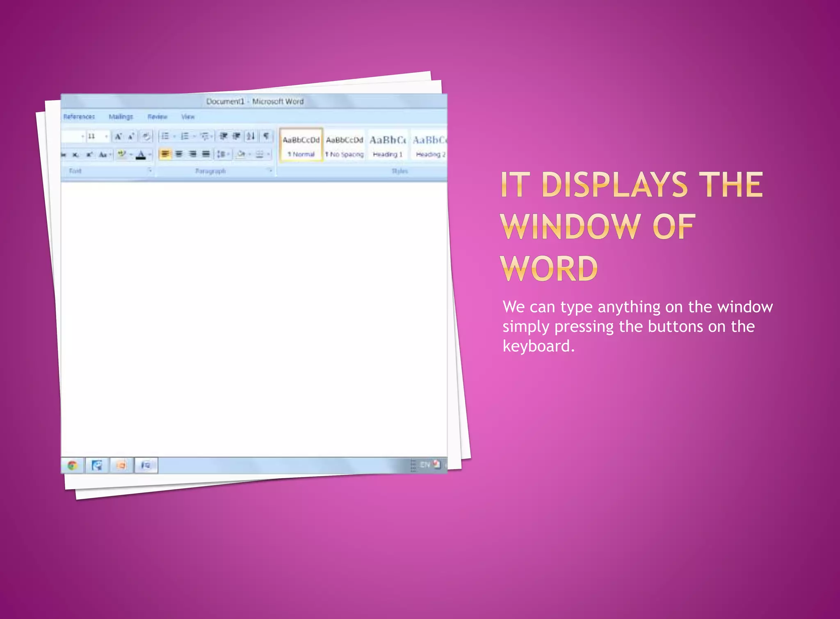
Task: Open bullets style dropdown arrow
Action: (x=174, y=136)
